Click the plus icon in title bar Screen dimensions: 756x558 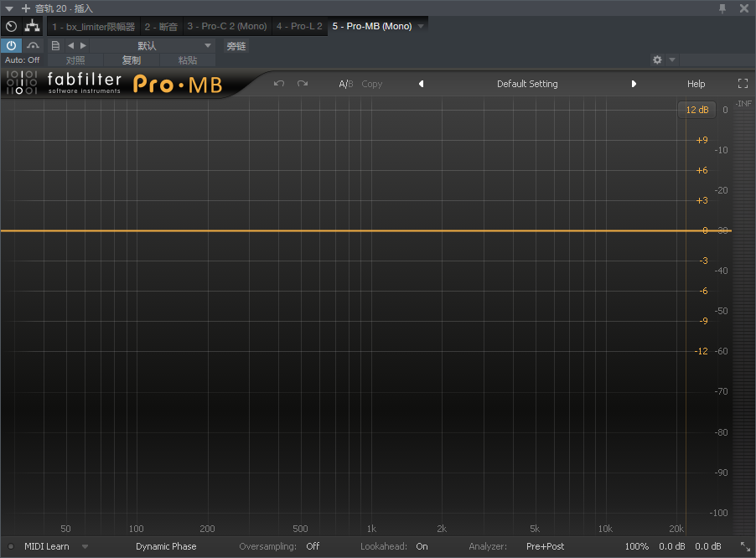[25, 8]
